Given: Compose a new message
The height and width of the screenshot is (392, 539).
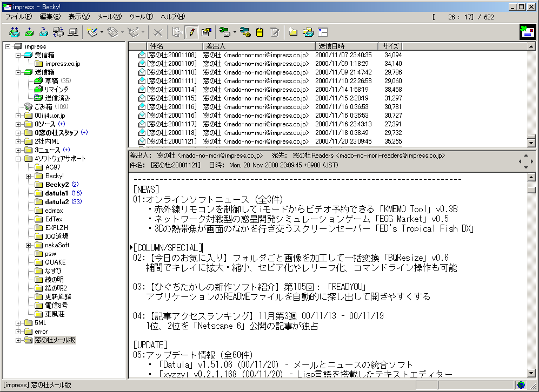Looking at the screenshot, I should [x=93, y=32].
